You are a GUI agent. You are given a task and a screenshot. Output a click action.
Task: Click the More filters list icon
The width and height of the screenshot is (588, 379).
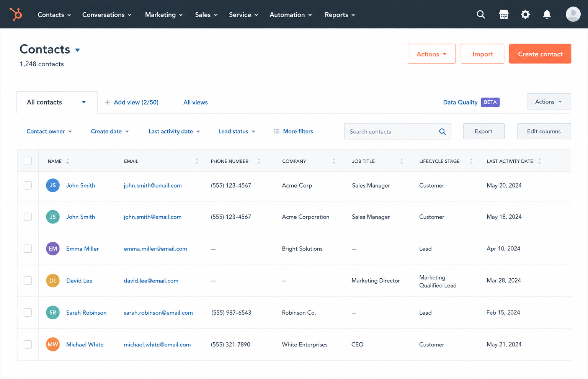click(x=276, y=131)
